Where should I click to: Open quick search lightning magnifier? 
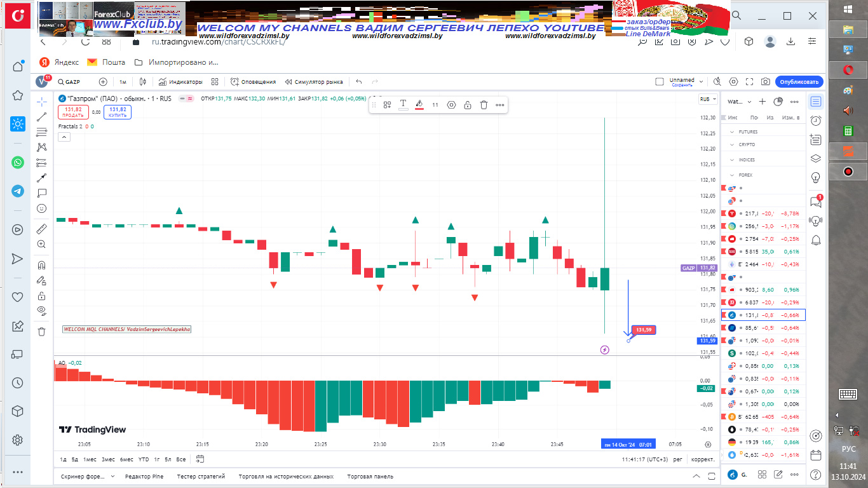coord(717,82)
